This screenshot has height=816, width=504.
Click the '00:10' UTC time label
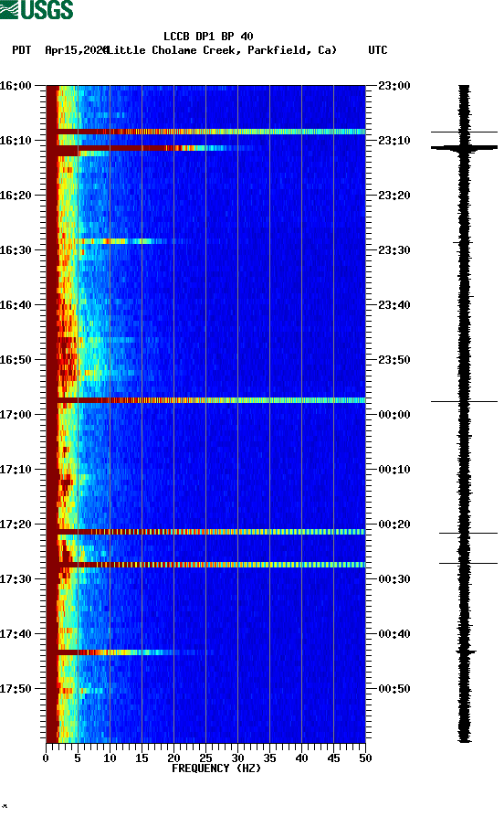pyautogui.click(x=394, y=470)
